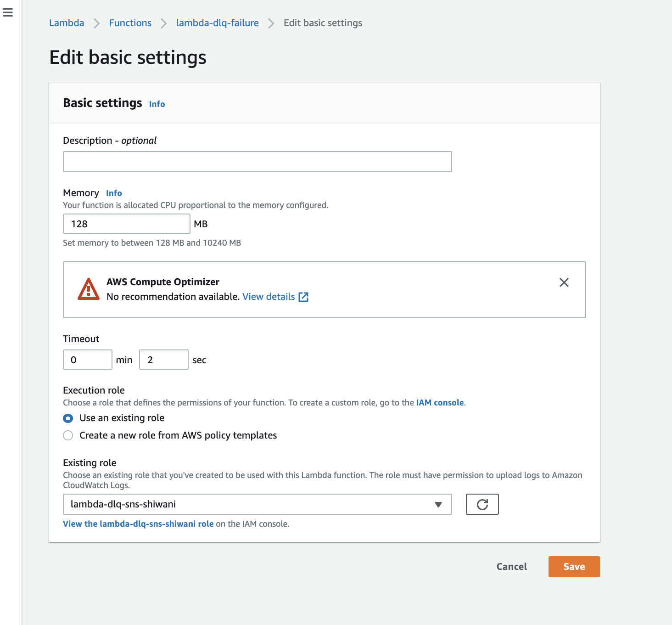
Task: Open the IAM console link
Action: click(x=439, y=402)
